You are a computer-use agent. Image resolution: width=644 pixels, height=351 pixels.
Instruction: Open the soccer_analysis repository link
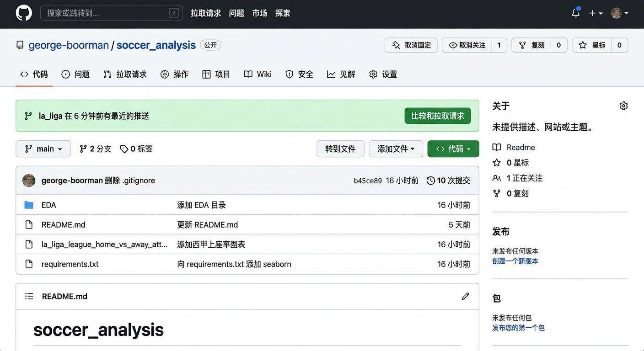click(x=156, y=45)
